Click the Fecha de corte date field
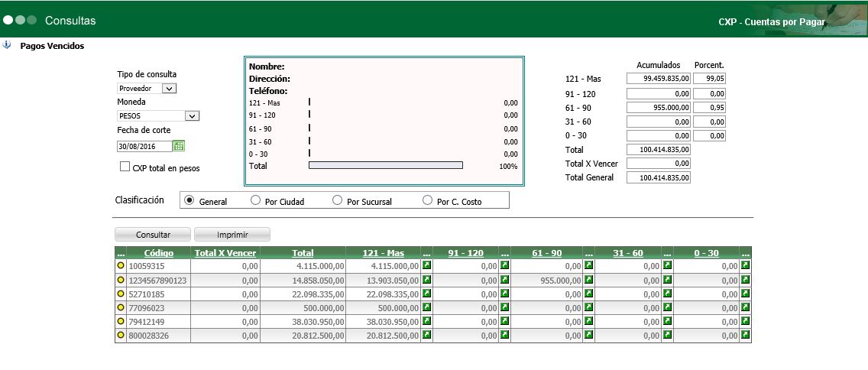The image size is (868, 370). coord(144,146)
